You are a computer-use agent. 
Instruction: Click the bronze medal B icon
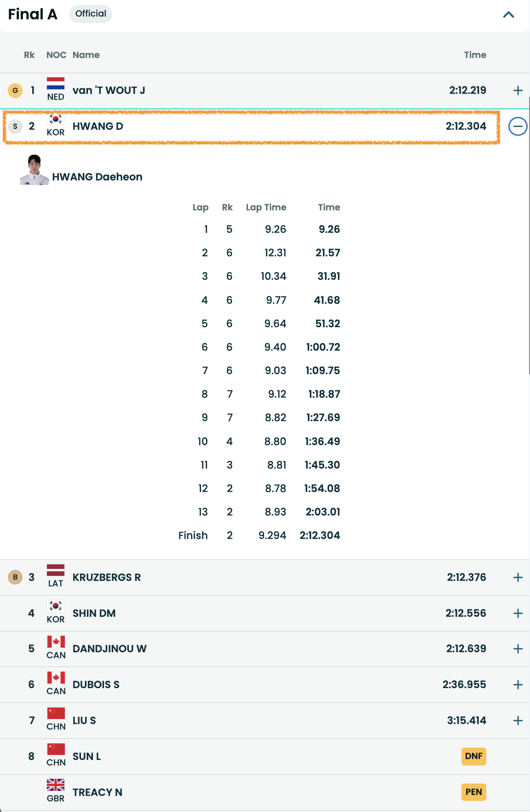tap(15, 577)
